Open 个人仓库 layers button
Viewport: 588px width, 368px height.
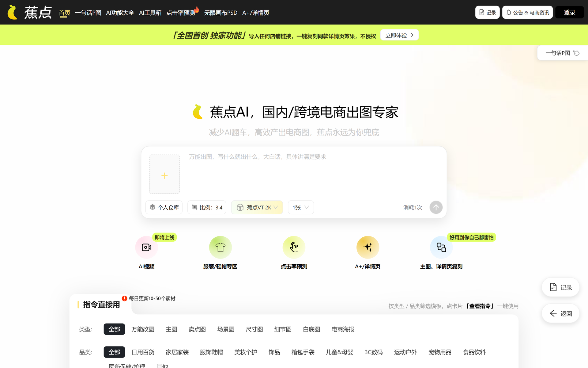(x=164, y=207)
